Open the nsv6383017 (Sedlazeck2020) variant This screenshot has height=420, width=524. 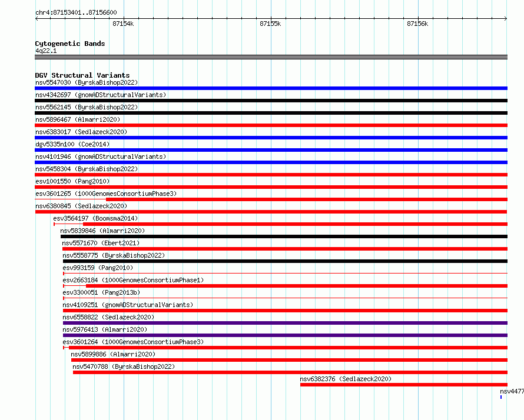[81, 132]
